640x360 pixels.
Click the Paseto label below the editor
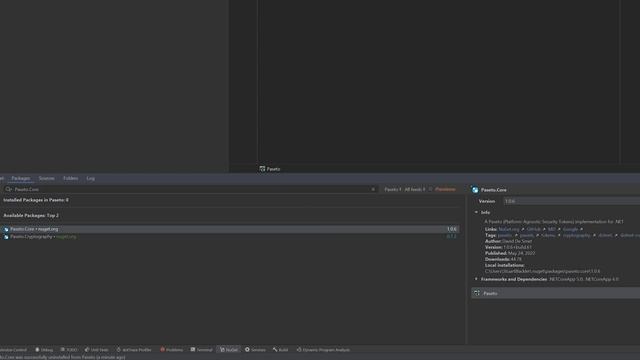273,169
